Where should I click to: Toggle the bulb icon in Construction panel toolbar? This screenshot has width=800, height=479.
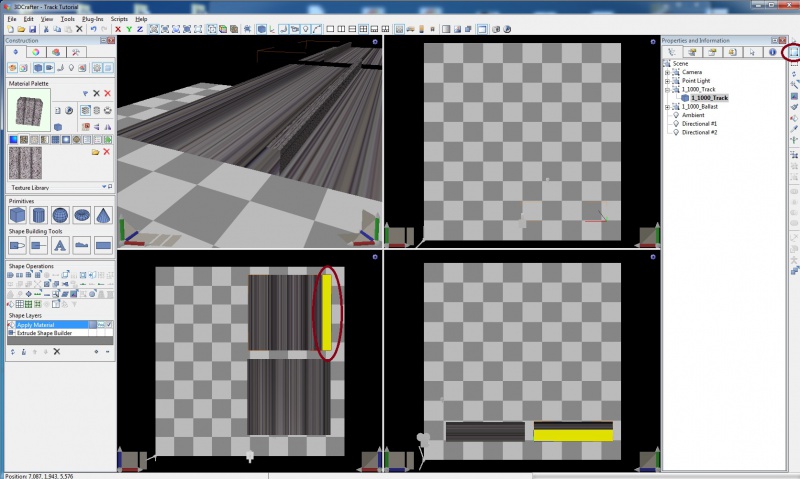pos(71,67)
